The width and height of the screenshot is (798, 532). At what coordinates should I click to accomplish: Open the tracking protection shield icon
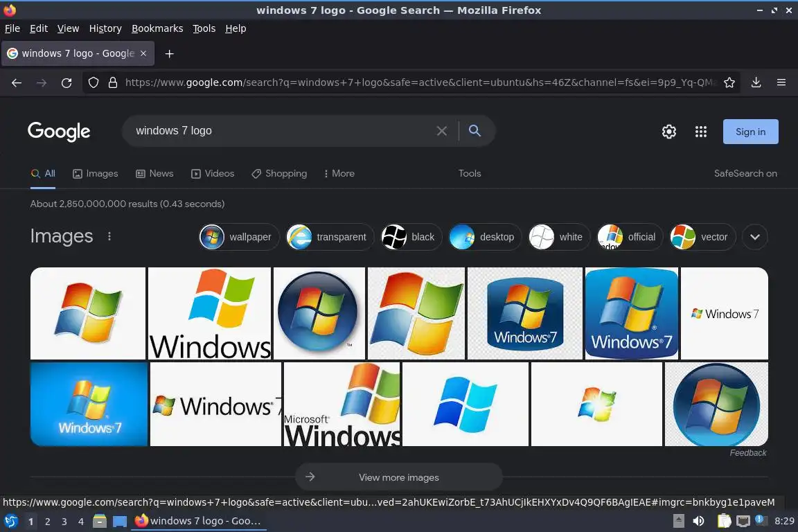pos(93,82)
